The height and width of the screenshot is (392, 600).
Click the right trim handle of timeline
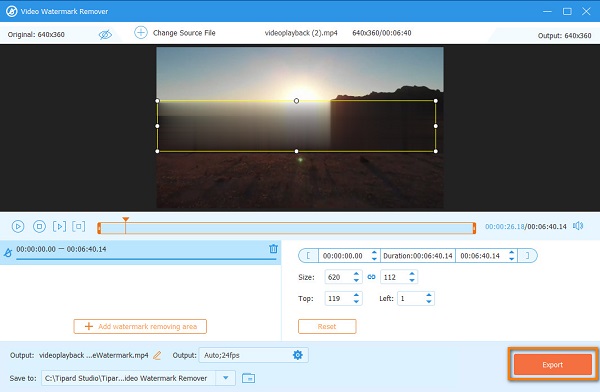pos(474,228)
